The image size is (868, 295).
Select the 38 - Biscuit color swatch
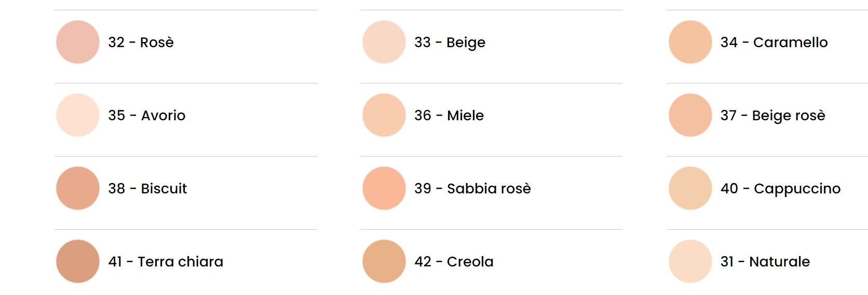point(78,188)
